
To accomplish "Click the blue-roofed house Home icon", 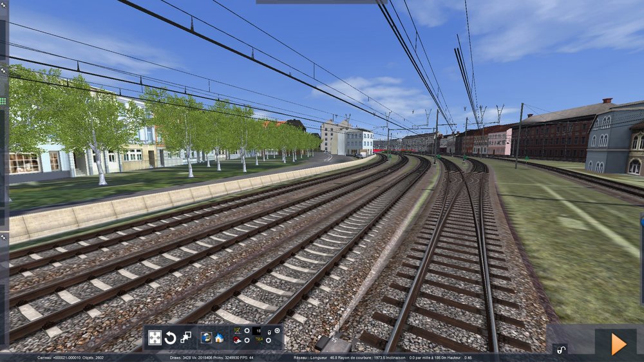I will pyautogui.click(x=220, y=338).
